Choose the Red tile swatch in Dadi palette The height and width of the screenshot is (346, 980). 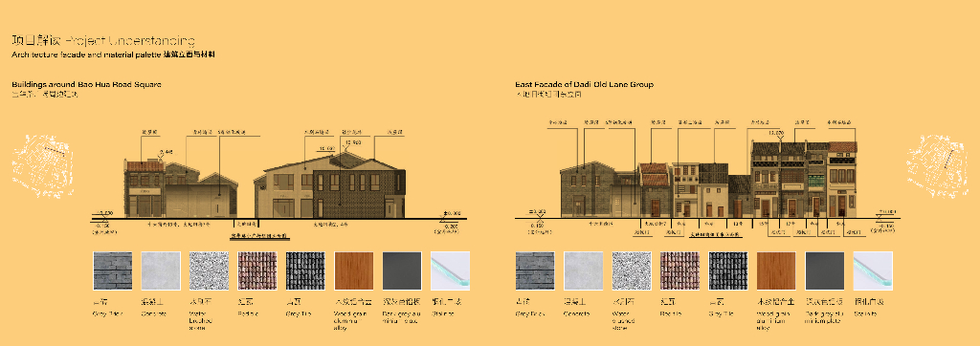coord(680,270)
